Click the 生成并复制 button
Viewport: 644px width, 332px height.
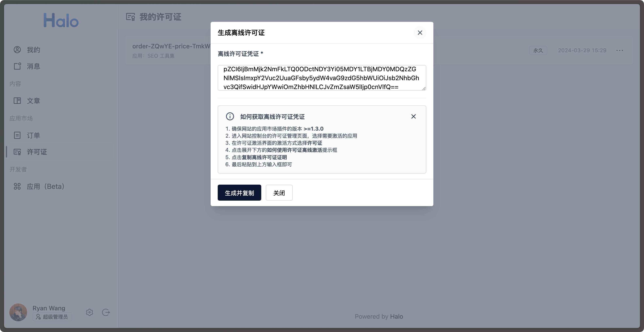pos(239,193)
